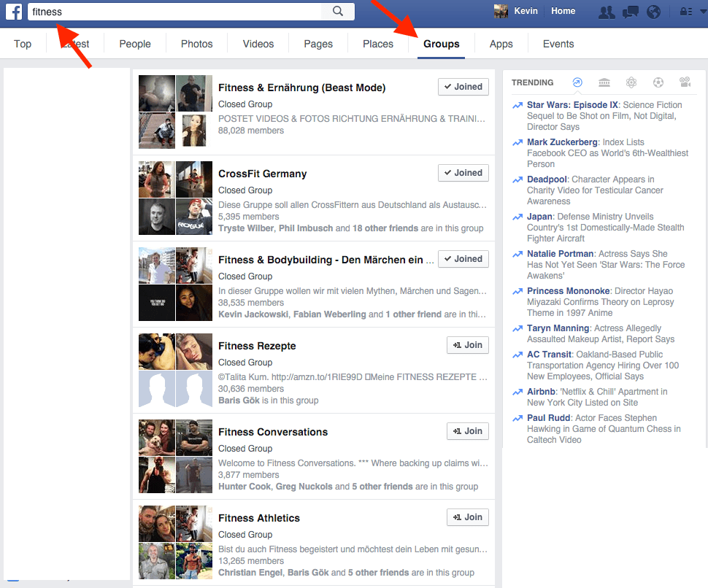Show top trends arrow icon in Trending
Viewport: 708px width, 588px height.
578,82
